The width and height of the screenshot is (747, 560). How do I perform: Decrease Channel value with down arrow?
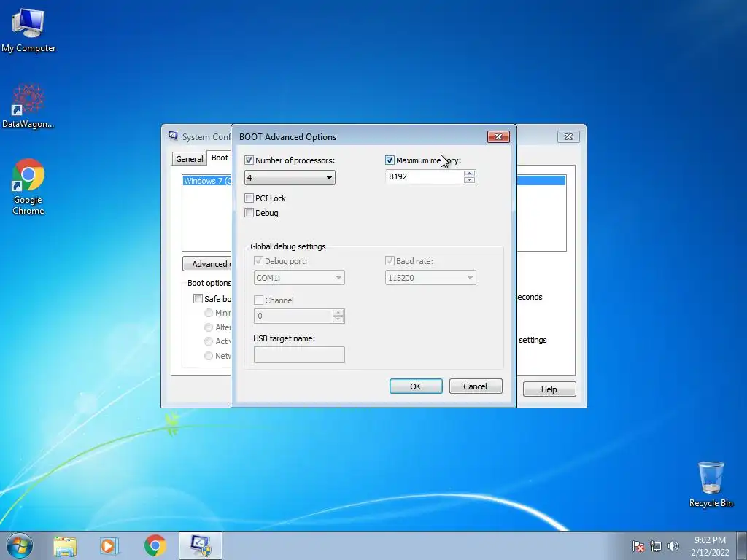(338, 319)
